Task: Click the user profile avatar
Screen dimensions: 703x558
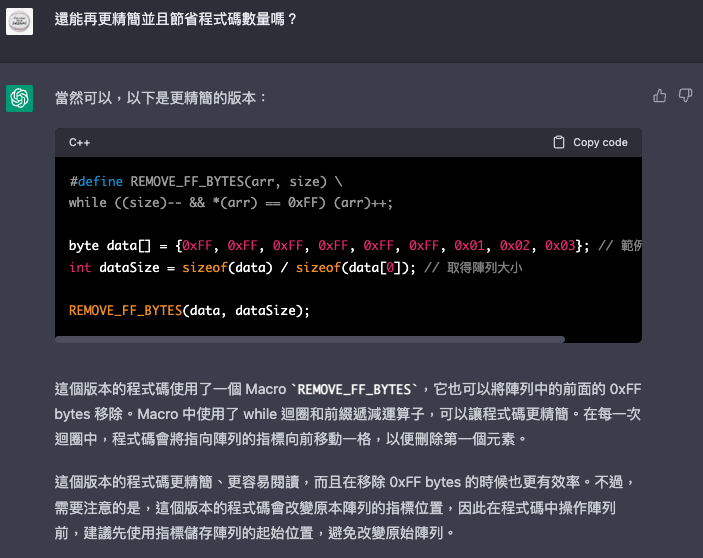Action: click(x=19, y=21)
